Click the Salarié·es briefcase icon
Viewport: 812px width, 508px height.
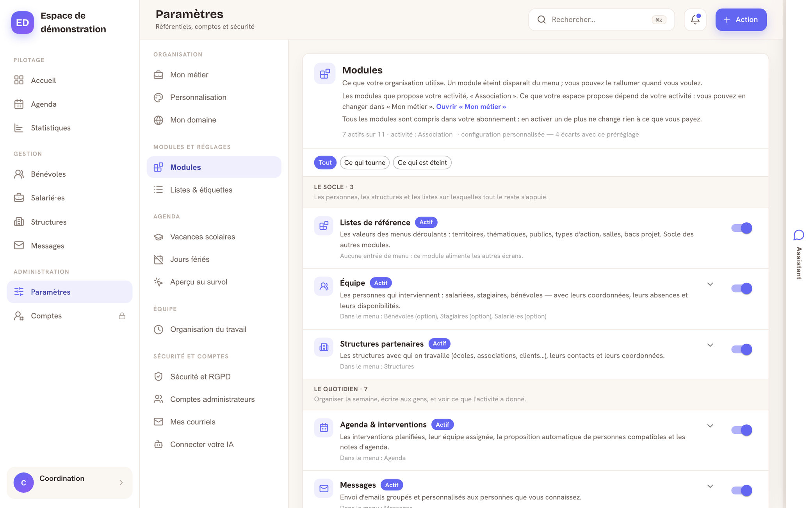click(19, 198)
